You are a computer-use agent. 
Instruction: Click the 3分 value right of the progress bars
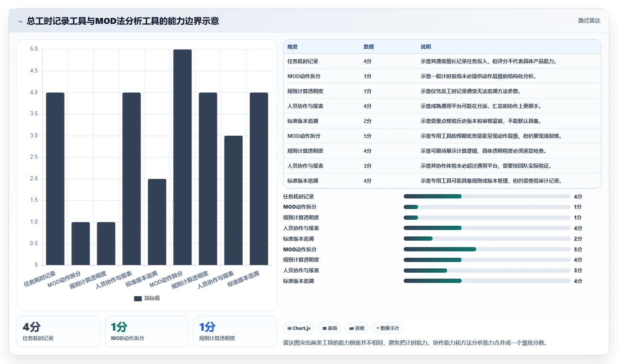pos(578,271)
